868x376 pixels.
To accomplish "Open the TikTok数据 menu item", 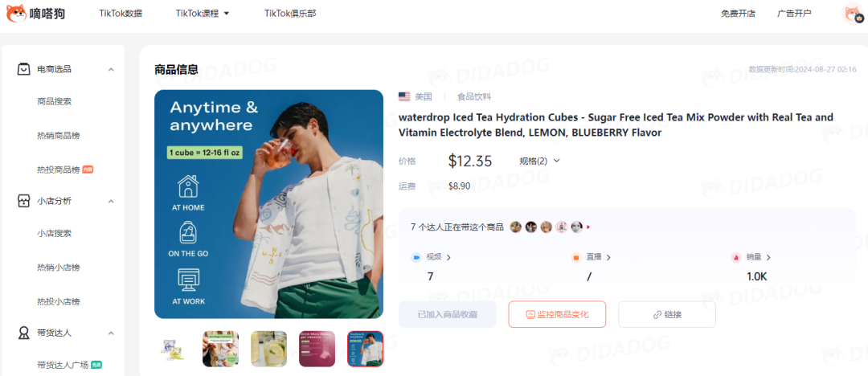I will 121,14.
